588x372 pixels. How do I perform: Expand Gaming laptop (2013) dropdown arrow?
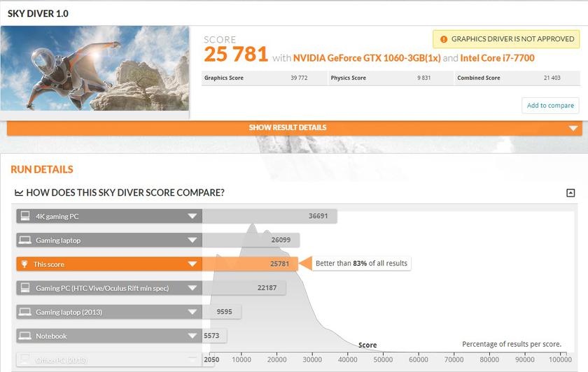(x=192, y=312)
